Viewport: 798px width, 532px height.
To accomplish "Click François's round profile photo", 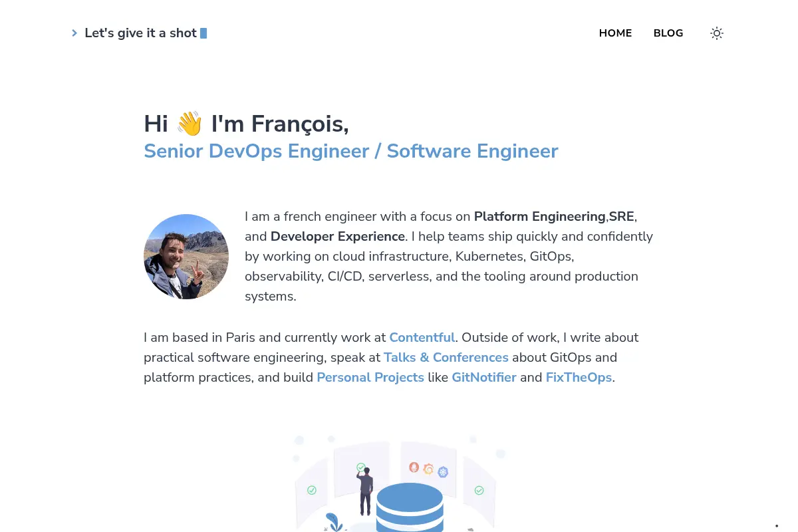I will [186, 257].
